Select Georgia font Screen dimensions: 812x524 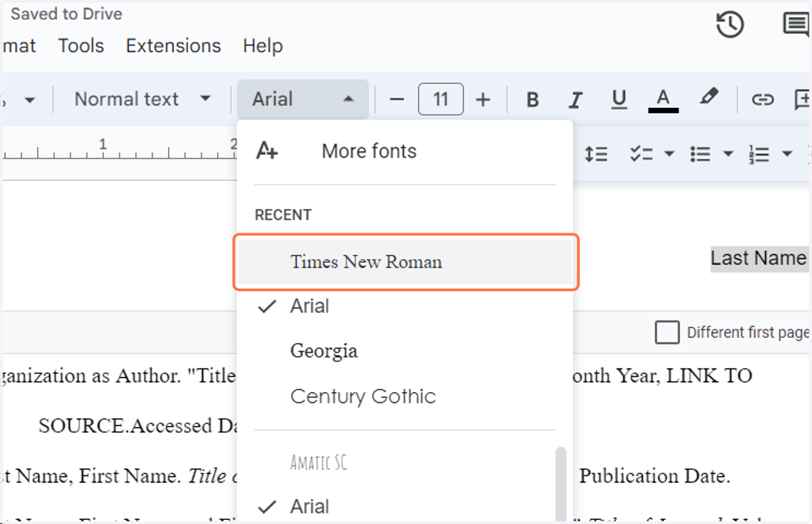tap(405, 351)
